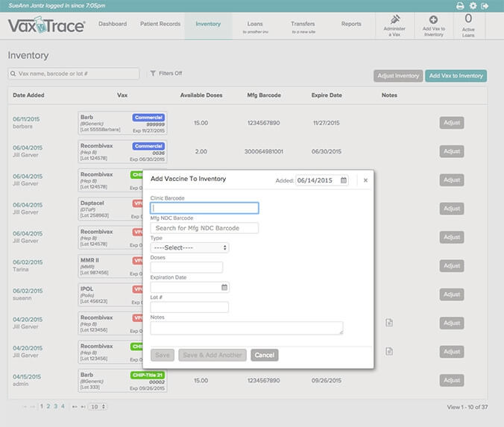The width and height of the screenshot is (504, 427).
Task: Click the Clinic Barcode input field
Action: 204,209
